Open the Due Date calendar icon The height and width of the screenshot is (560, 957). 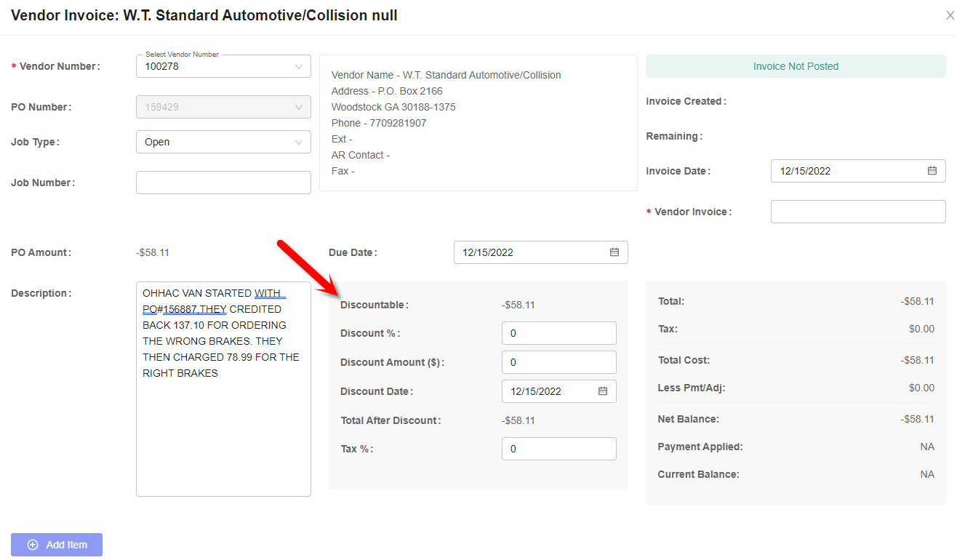click(x=614, y=252)
